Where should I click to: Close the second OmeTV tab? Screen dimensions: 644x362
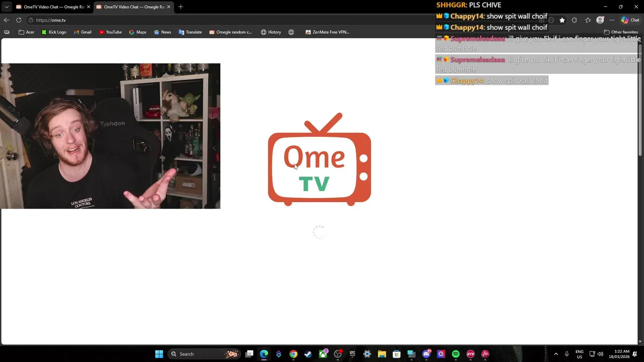169,7
